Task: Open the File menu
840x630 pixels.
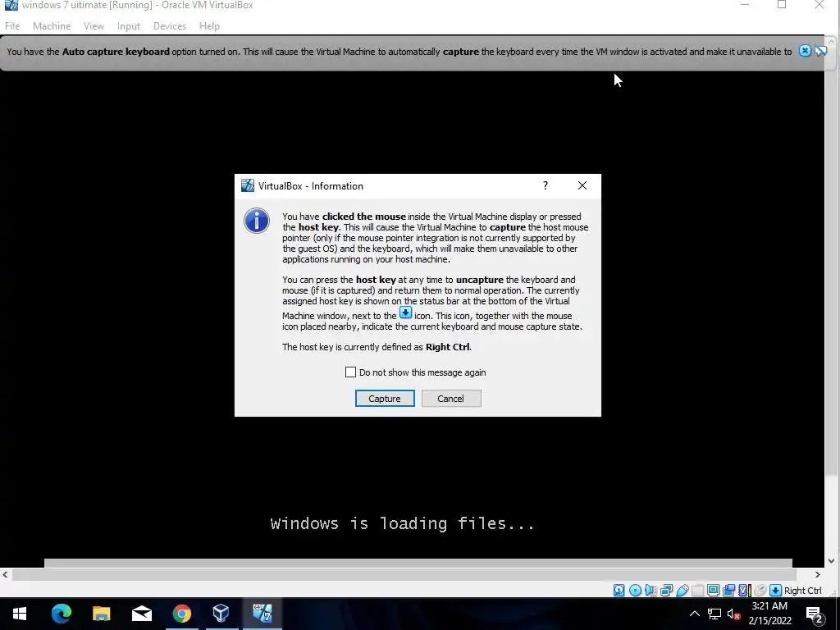Action: pyautogui.click(x=12, y=25)
